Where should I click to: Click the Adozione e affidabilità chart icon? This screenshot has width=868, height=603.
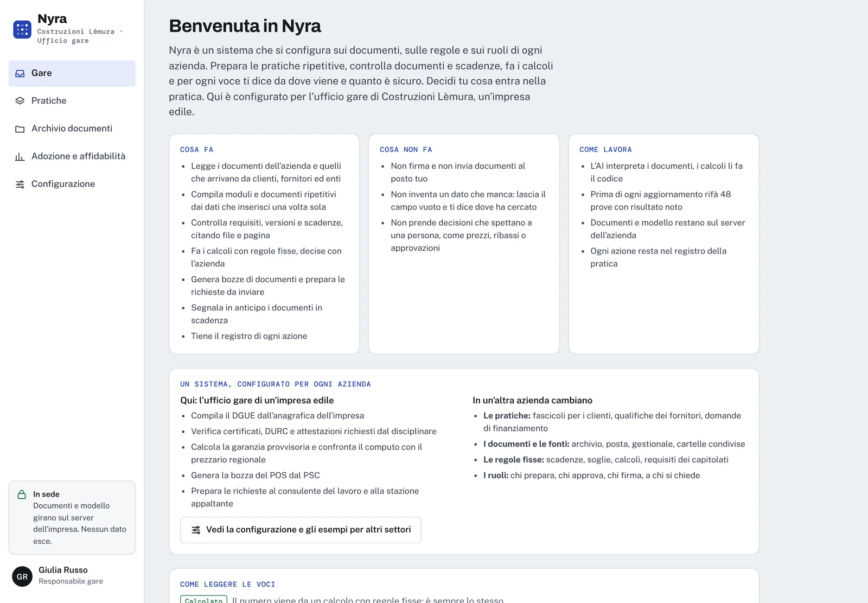pos(20,156)
